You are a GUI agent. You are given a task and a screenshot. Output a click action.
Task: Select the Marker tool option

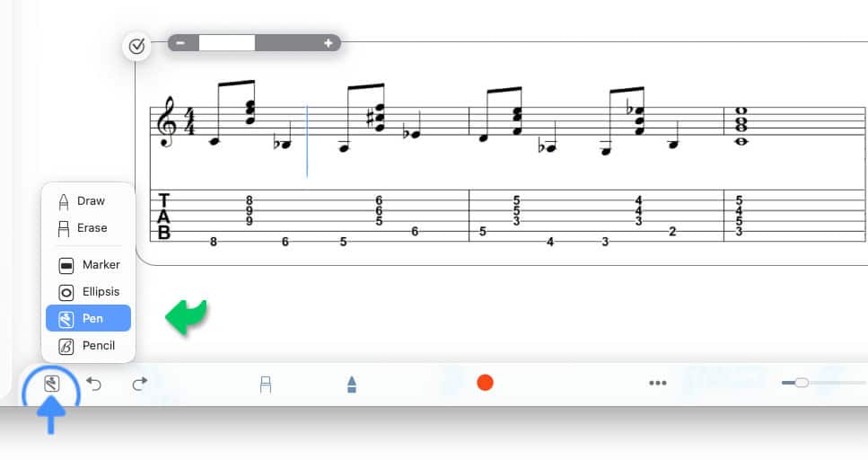click(89, 265)
